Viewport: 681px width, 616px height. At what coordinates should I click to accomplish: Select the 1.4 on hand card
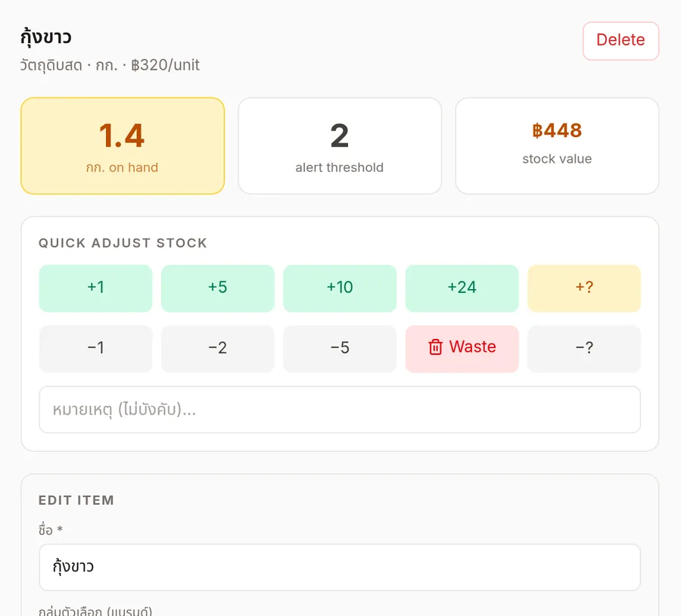point(123,146)
